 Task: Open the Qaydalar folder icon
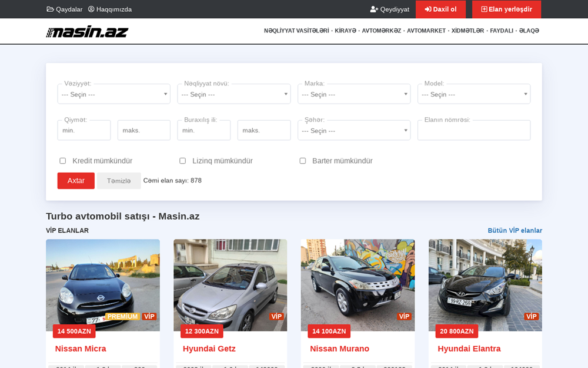click(x=50, y=9)
